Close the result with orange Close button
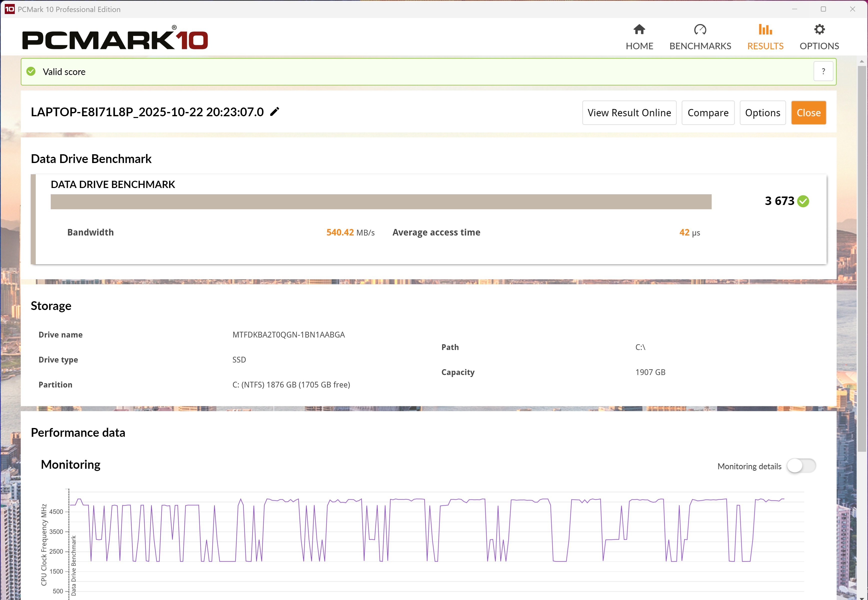 tap(808, 113)
